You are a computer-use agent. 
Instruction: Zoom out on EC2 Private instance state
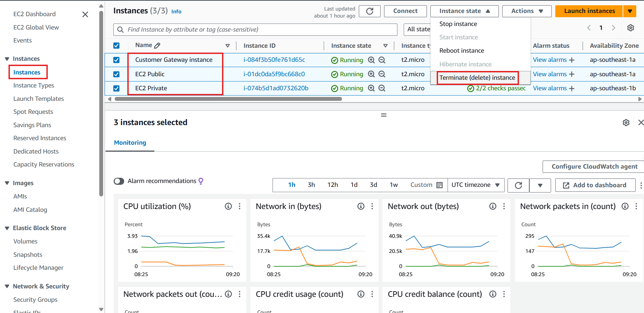tap(382, 88)
